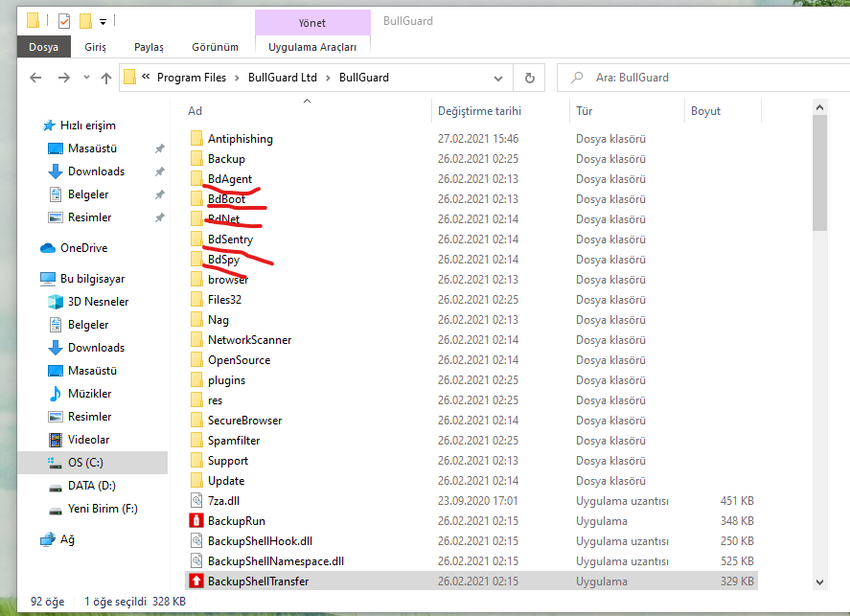Select OneDrive in the navigation pane
This screenshot has height=616, width=850.
(84, 248)
